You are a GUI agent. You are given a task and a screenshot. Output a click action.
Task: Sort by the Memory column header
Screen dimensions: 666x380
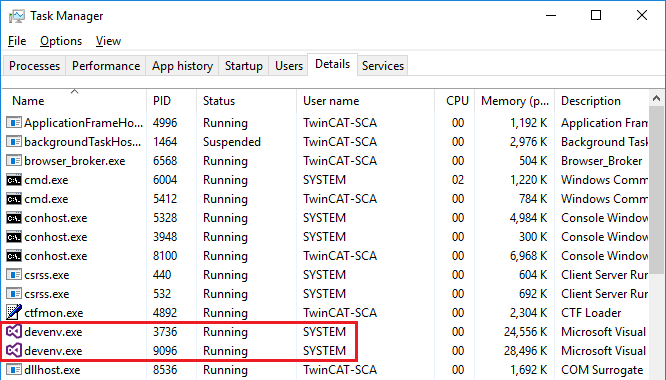coord(515,101)
